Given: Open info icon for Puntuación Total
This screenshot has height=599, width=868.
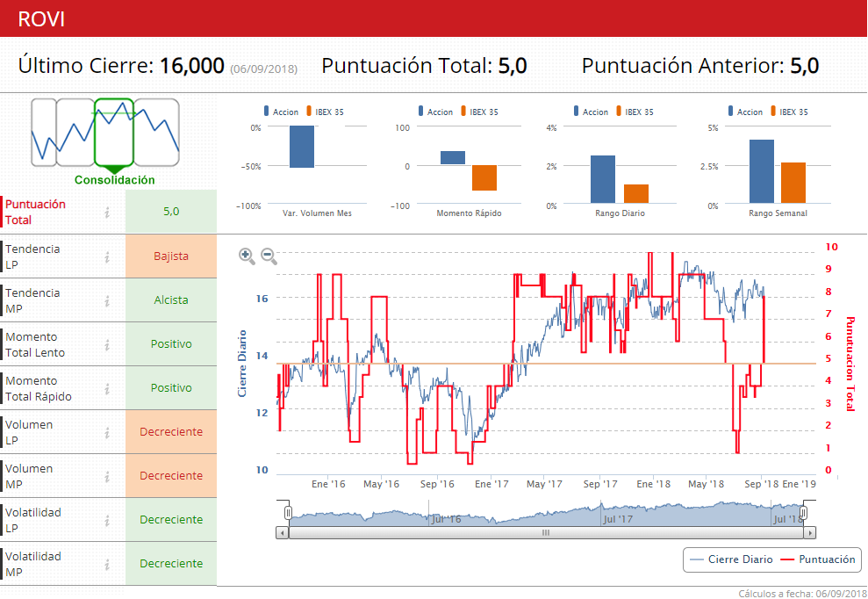Looking at the screenshot, I should (107, 213).
